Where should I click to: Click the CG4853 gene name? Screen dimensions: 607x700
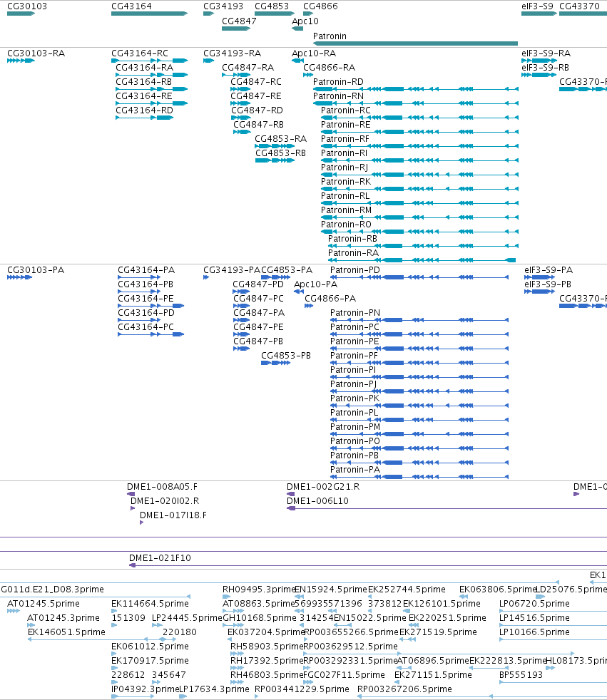point(272,6)
